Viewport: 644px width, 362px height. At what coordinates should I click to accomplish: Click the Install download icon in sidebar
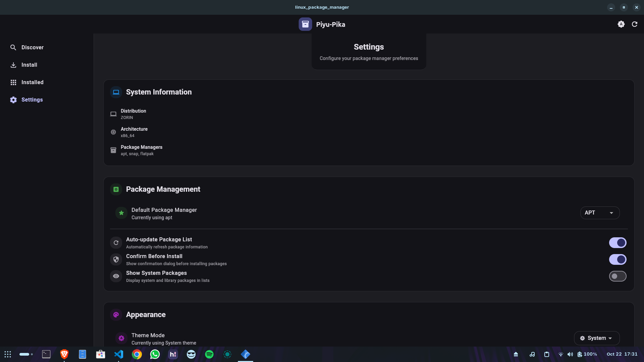point(13,65)
